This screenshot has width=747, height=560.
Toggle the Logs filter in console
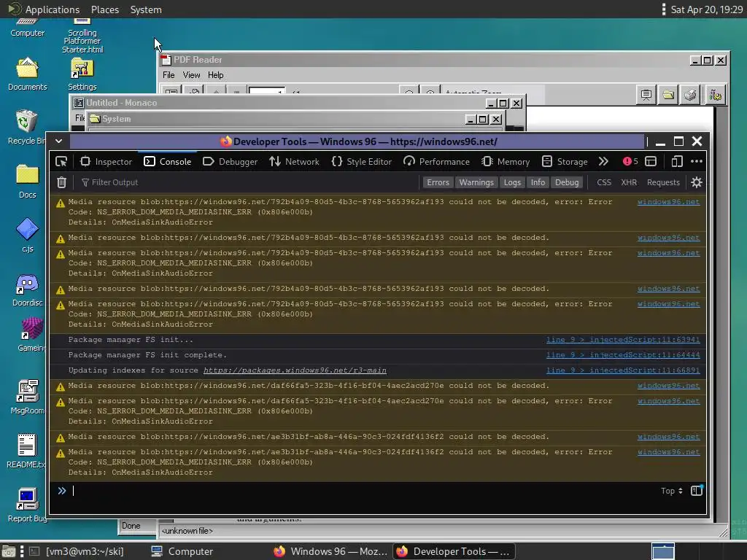click(x=512, y=182)
